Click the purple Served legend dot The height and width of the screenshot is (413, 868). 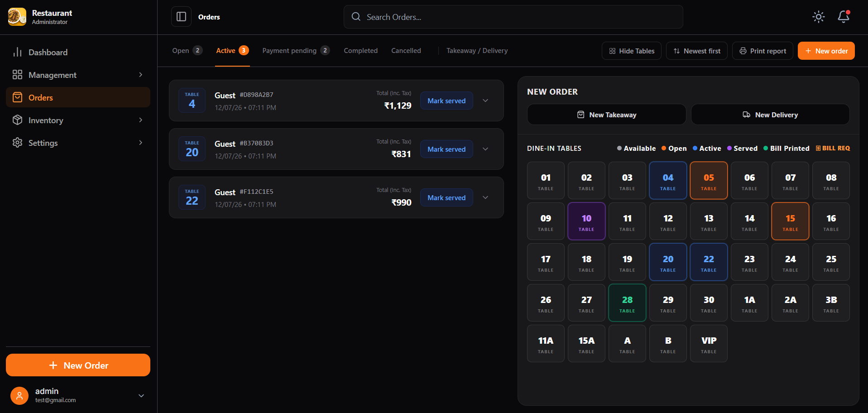pos(729,148)
